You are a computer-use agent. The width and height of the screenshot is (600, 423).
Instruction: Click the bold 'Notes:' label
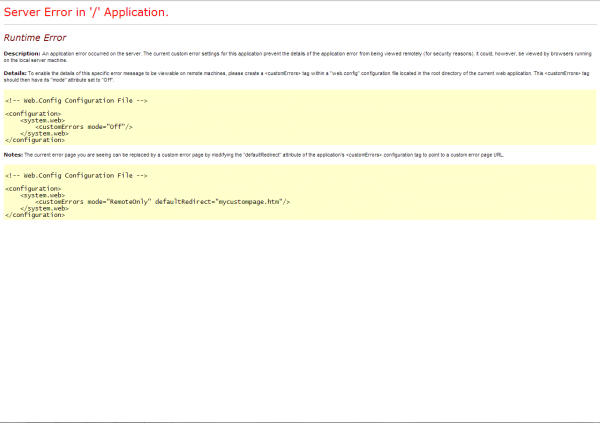pos(13,155)
